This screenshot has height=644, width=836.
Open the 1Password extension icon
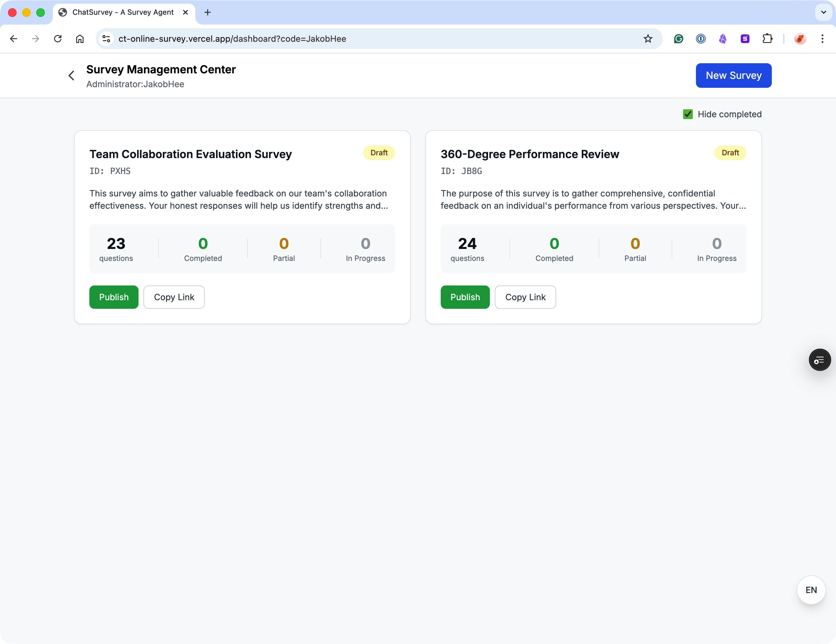coord(701,39)
